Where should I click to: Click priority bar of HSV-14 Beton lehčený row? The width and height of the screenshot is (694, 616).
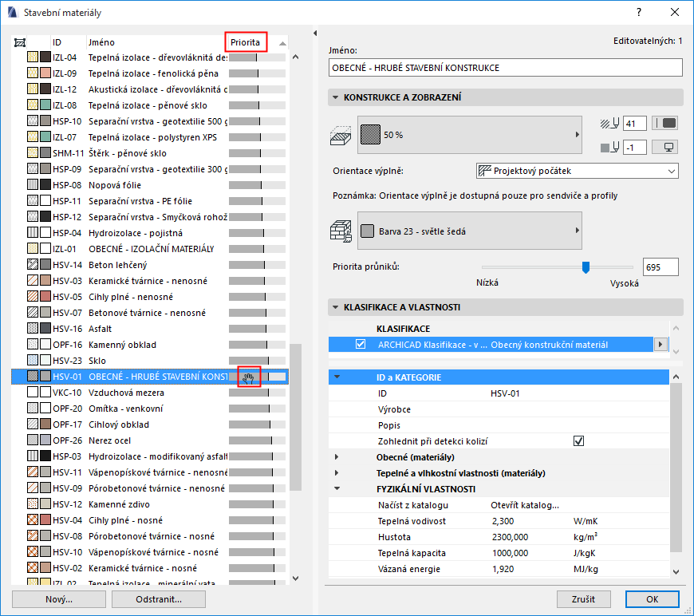pyautogui.click(x=257, y=265)
